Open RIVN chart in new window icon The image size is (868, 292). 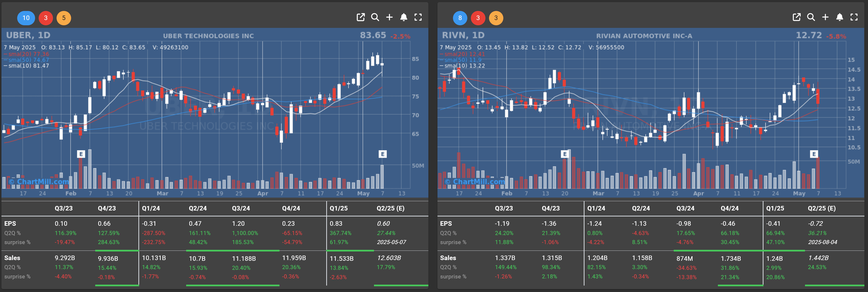797,17
